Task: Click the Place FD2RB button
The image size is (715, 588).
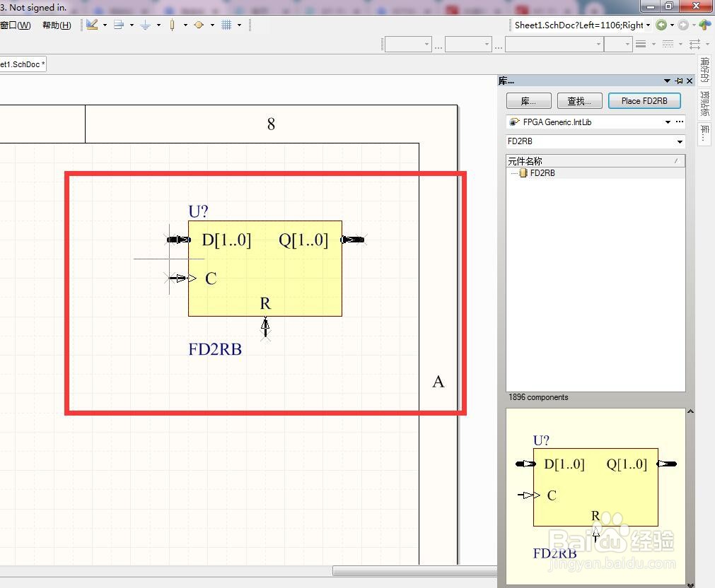Action: (644, 101)
